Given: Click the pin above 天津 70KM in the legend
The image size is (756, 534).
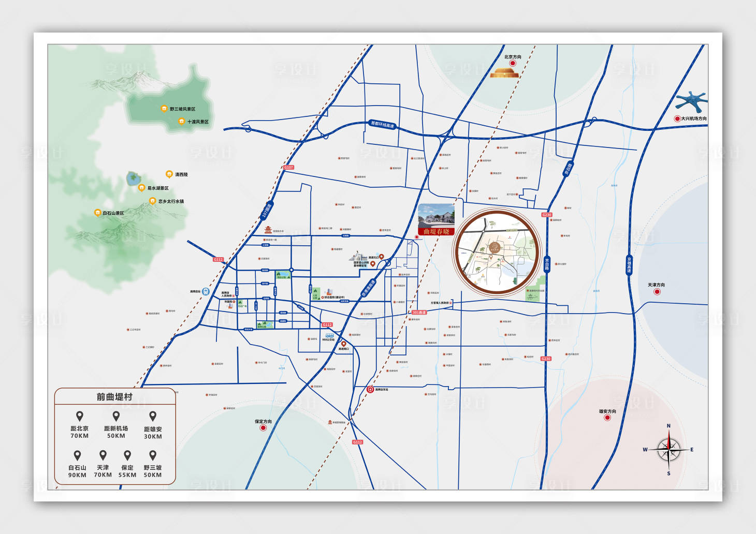Looking at the screenshot, I should pos(103,455).
